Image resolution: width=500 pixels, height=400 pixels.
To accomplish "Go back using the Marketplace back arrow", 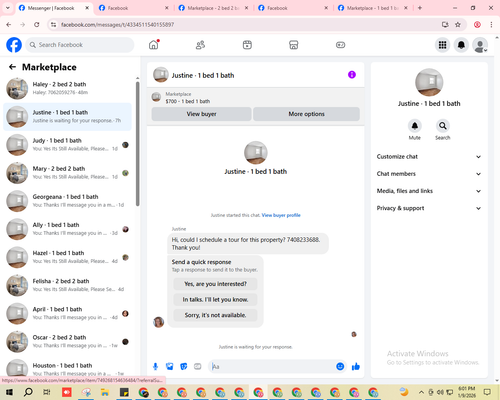I will 12,67.
